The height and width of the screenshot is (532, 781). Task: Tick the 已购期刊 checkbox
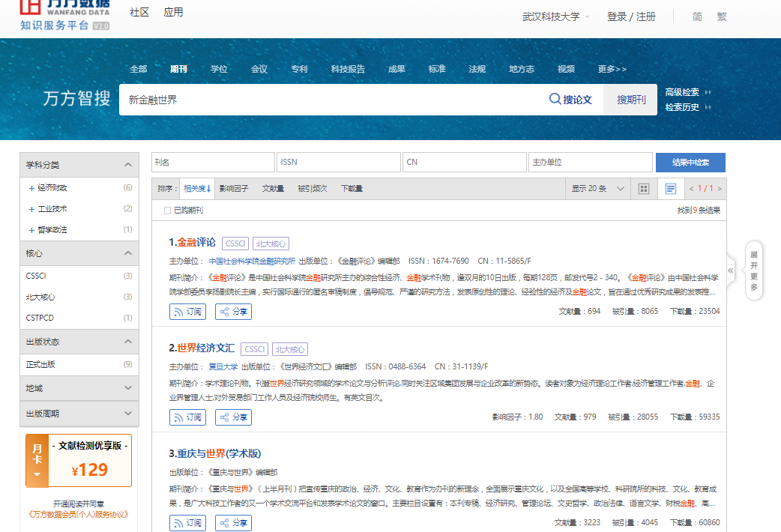pos(168,211)
